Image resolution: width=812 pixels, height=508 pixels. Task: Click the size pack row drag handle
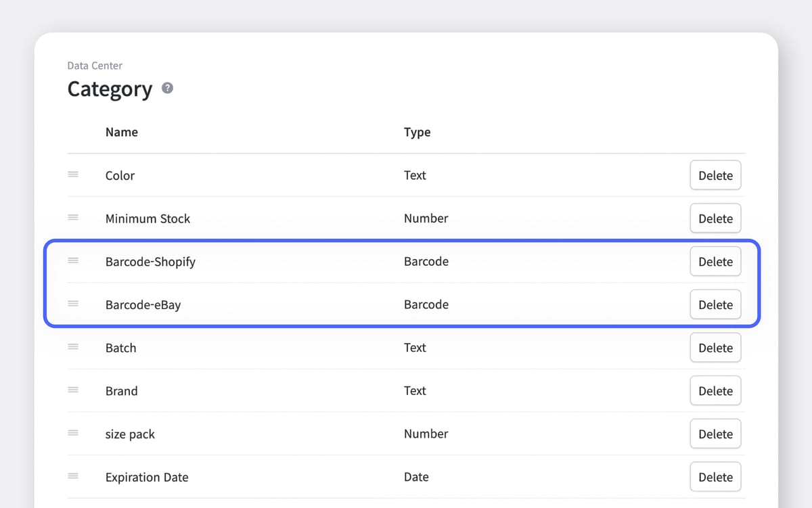73,434
